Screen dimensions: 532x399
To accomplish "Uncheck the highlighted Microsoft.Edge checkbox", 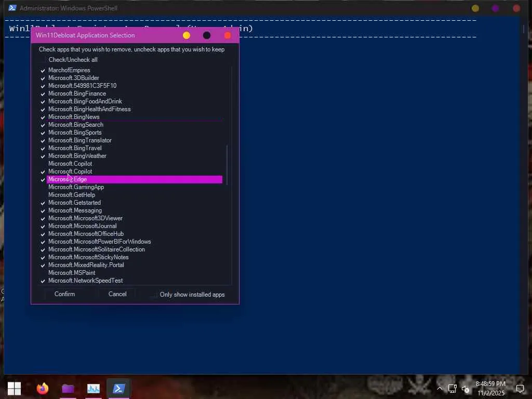I will pyautogui.click(x=43, y=179).
